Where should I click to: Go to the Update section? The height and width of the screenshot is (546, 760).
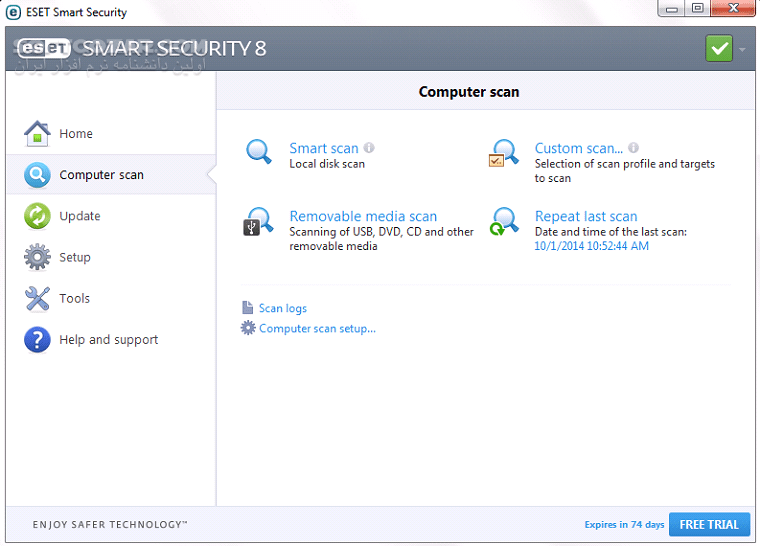[111, 216]
